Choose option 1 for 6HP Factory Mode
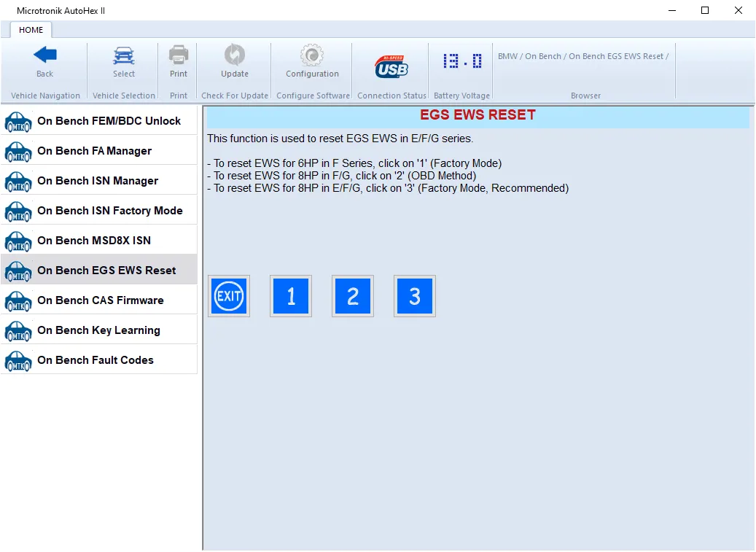The width and height of the screenshot is (756, 552). (291, 296)
